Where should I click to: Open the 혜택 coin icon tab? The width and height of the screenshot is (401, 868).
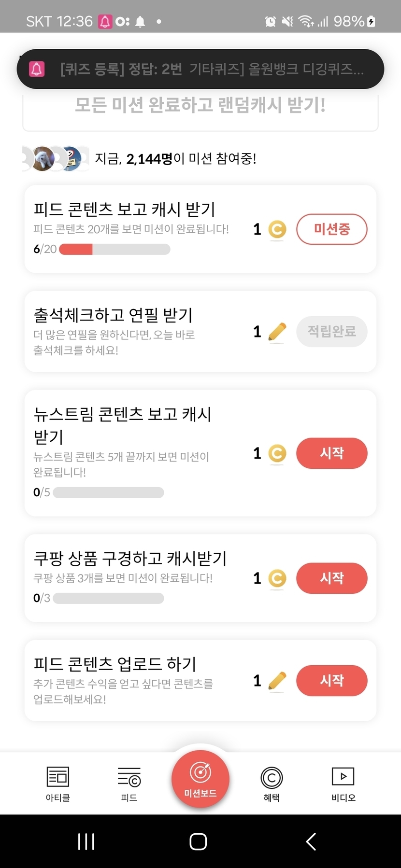272,777
